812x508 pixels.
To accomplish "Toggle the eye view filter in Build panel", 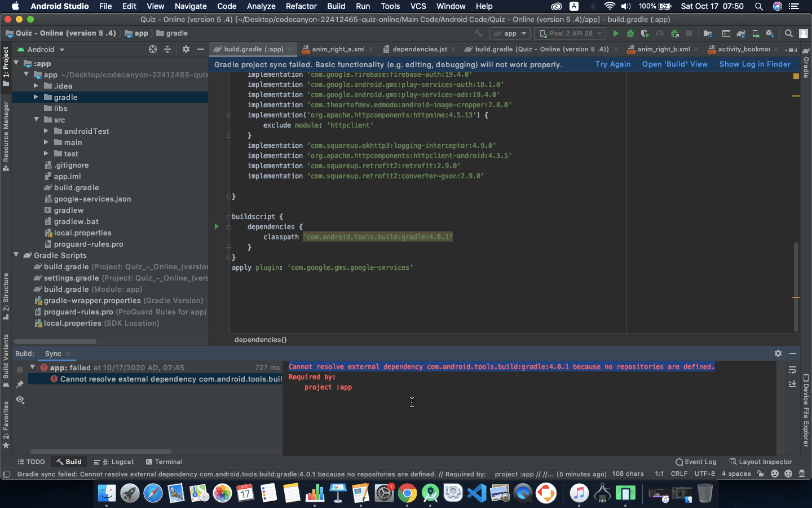I will [20, 399].
